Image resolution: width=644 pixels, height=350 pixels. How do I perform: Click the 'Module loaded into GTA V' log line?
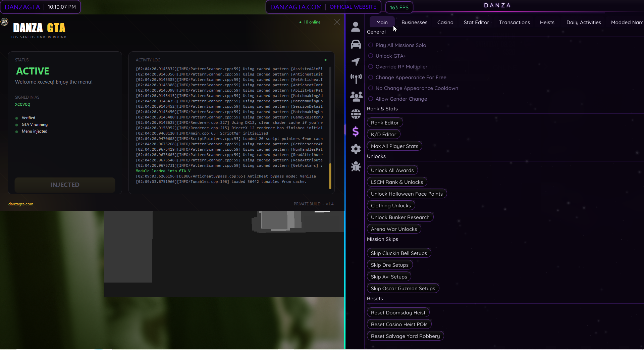(163, 171)
